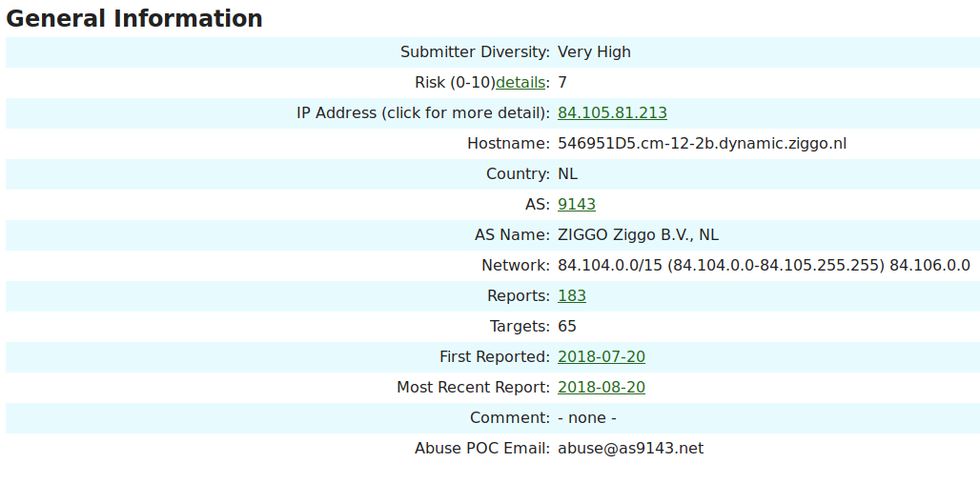Open Most Recent Report date 2018-08-20
Screen dimensions: 980x483
coord(602,388)
